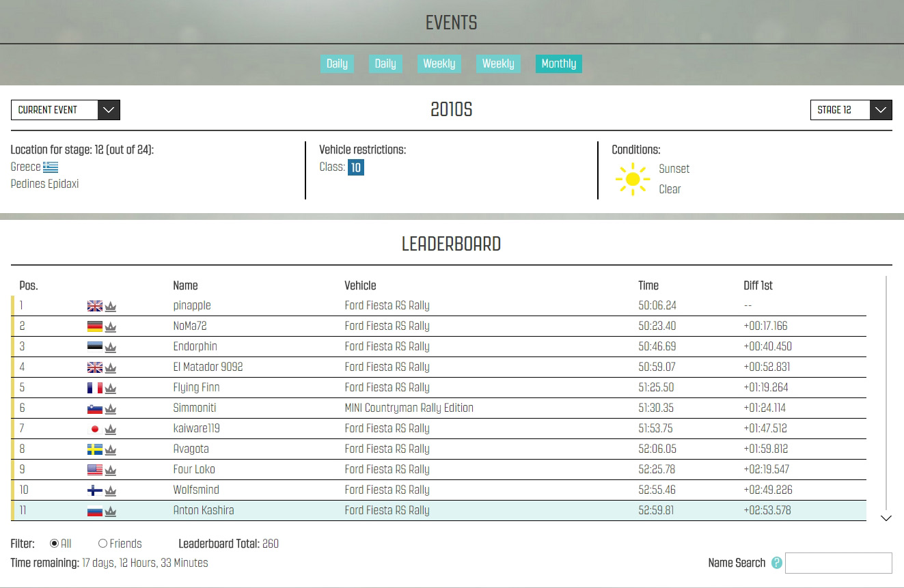Select the All filter radio button
904x588 pixels.
(55, 544)
